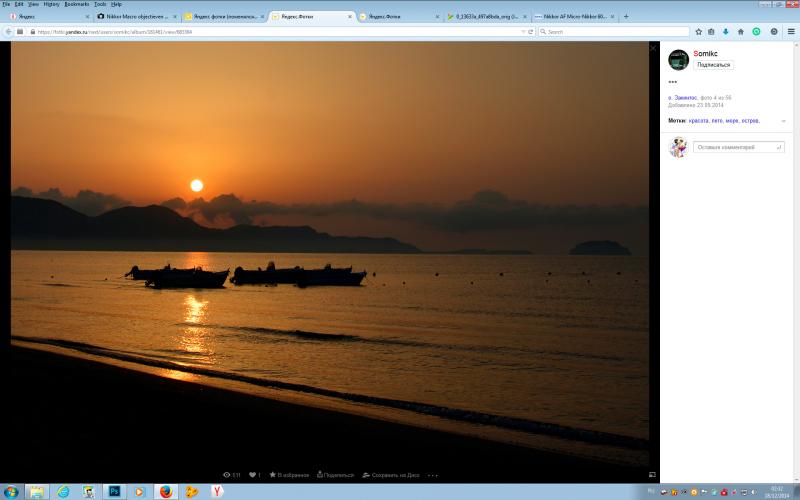Go back to previous page
The height and width of the screenshot is (500, 800).
click(8, 32)
